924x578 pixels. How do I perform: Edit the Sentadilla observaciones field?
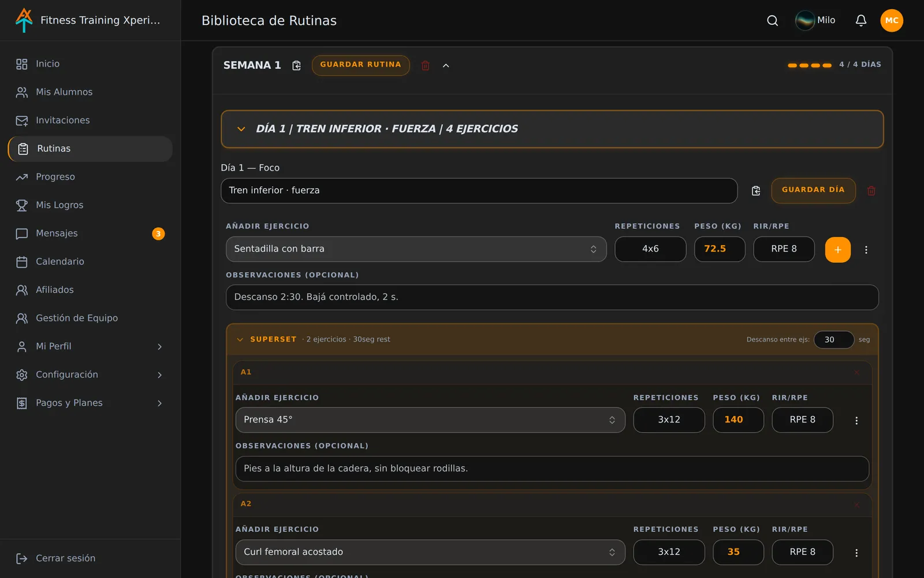pyautogui.click(x=552, y=297)
